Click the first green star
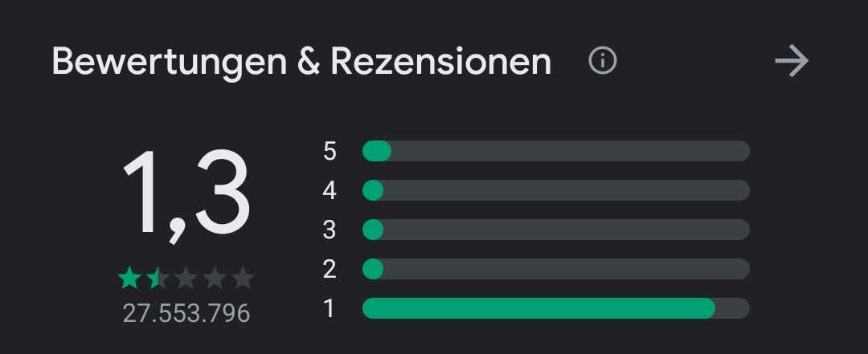Screen dimensions: 868x354 pos(129,278)
